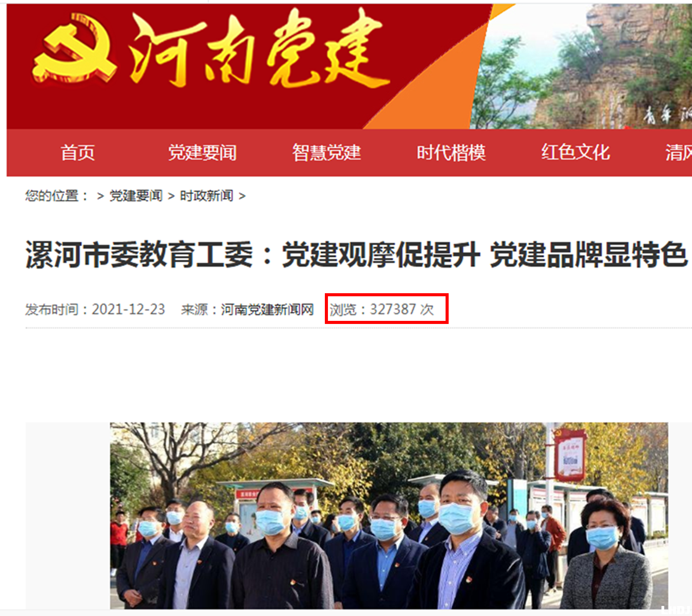
Task: Open the 首页 home menu item
Action: (x=78, y=153)
